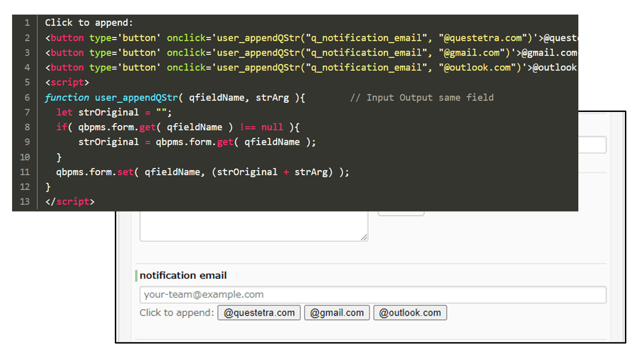
Task: Click the partially hidden input field at upper right
Action: pos(592,145)
